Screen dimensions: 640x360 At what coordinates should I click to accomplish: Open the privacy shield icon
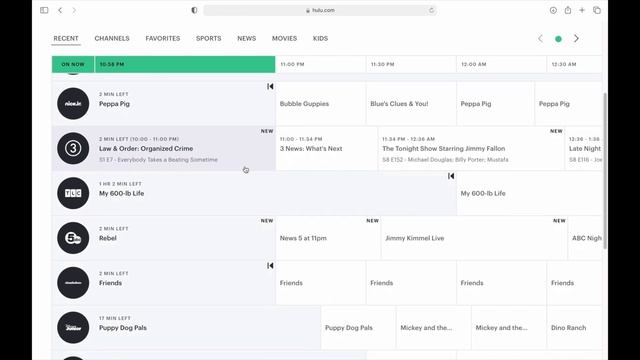point(194,10)
